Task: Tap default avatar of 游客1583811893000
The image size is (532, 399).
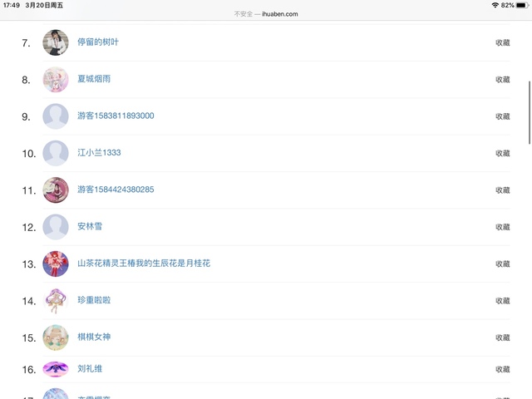Action: pos(56,116)
